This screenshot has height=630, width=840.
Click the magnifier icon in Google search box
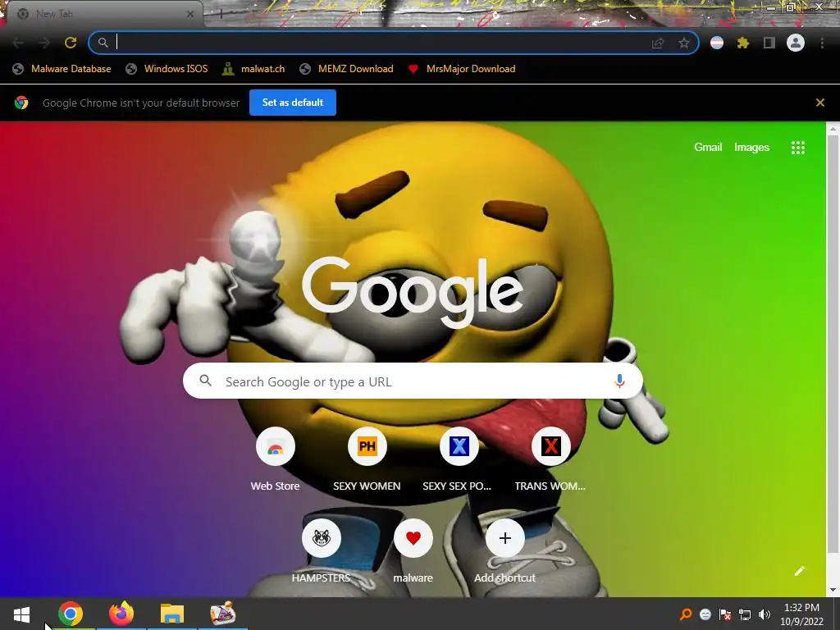[x=205, y=381]
